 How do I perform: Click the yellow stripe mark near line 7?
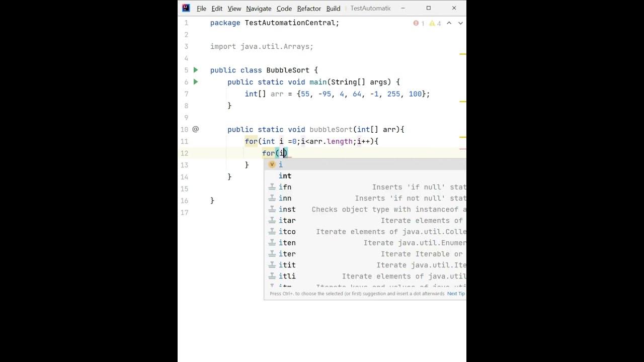463,102
